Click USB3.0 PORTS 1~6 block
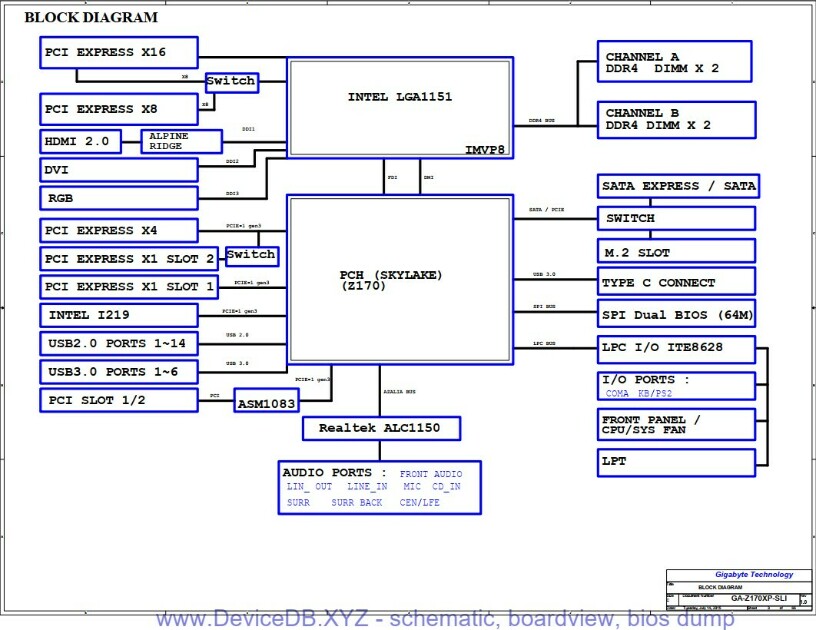 pos(119,372)
